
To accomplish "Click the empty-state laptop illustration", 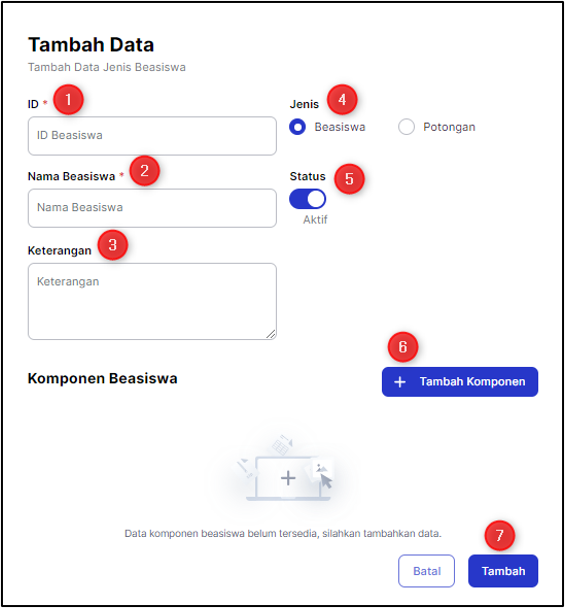I will (286, 469).
